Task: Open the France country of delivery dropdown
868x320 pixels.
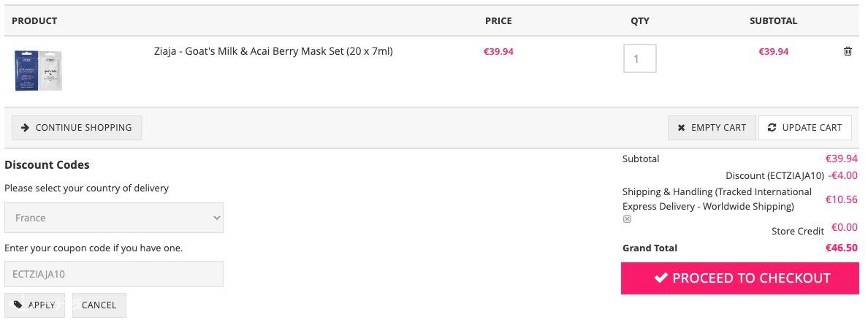Action: click(x=114, y=218)
